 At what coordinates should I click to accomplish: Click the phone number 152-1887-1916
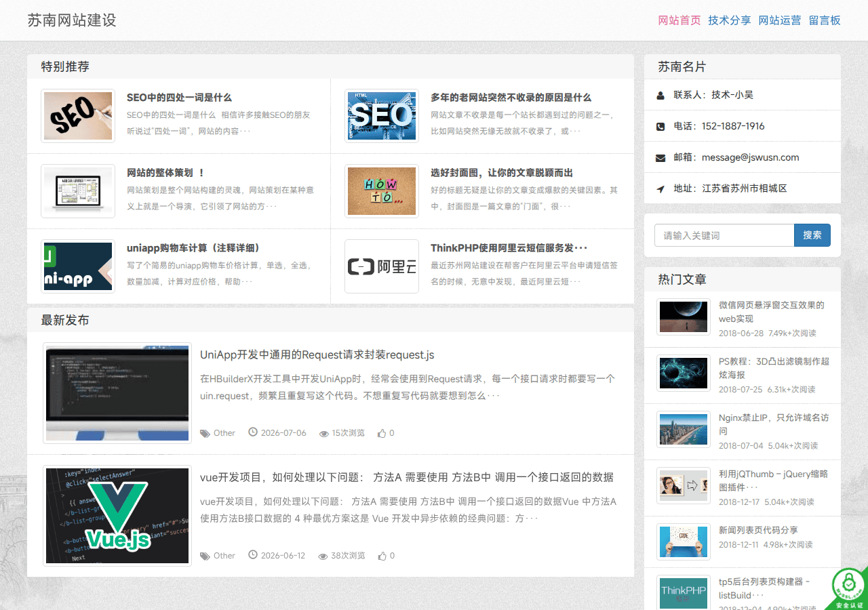coord(733,126)
